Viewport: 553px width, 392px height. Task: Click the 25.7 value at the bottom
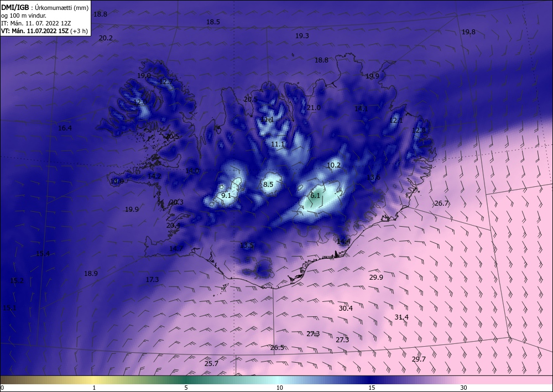(211, 363)
